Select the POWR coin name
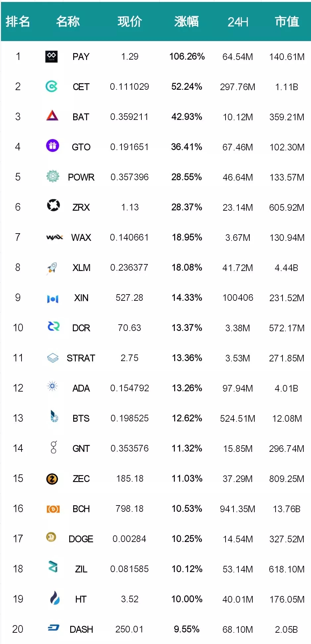 [x=81, y=177]
